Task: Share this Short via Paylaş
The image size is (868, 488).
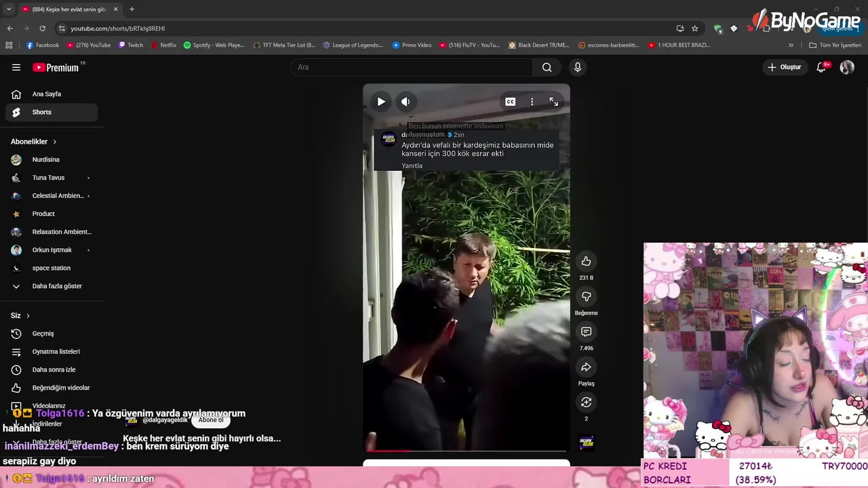Action: click(x=586, y=367)
